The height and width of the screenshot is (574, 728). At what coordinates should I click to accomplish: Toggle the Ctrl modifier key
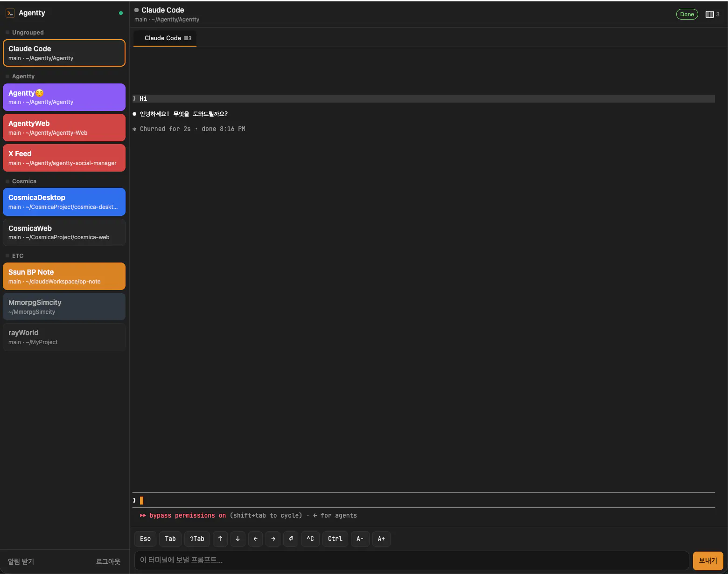335,539
